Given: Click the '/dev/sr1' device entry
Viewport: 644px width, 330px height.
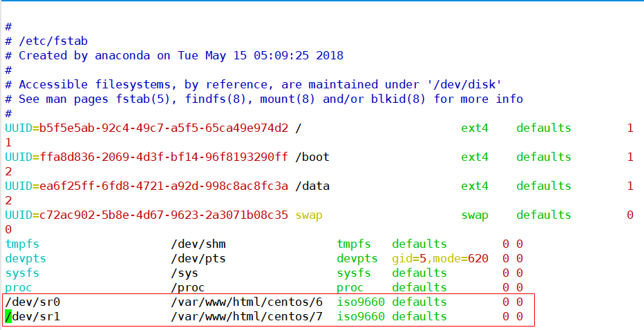Looking at the screenshot, I should (32, 316).
